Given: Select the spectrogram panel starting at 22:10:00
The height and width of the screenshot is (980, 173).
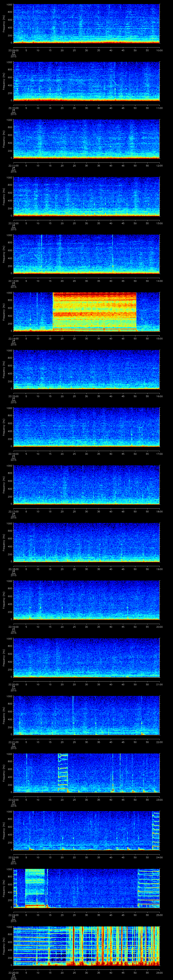Looking at the screenshot, I should (x=86, y=81).
